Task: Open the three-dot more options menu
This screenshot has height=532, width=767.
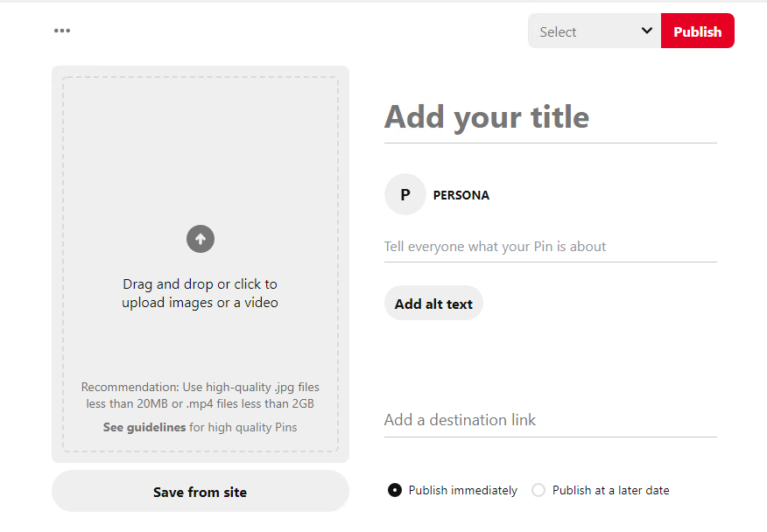Action: point(61,31)
